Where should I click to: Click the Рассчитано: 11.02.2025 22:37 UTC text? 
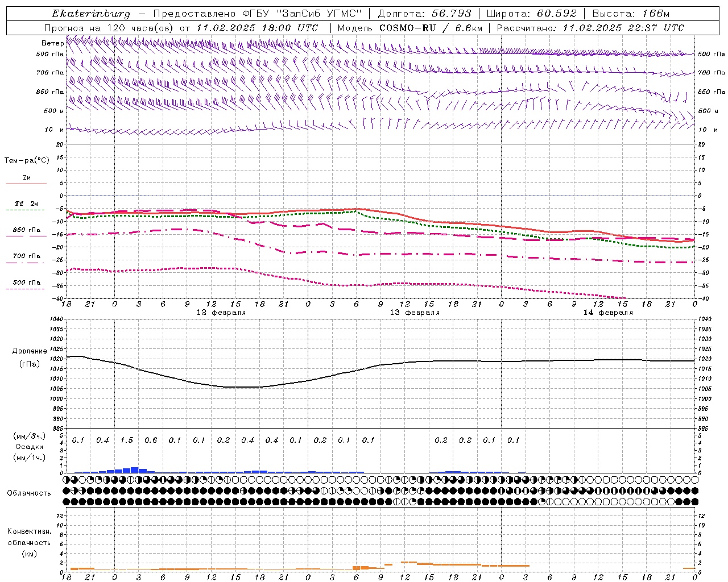[x=590, y=28]
